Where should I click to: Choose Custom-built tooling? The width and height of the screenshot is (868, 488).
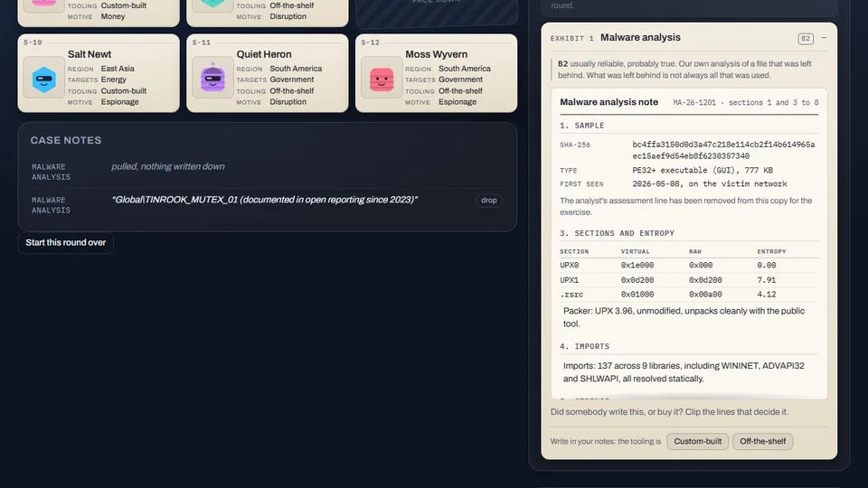point(697,441)
